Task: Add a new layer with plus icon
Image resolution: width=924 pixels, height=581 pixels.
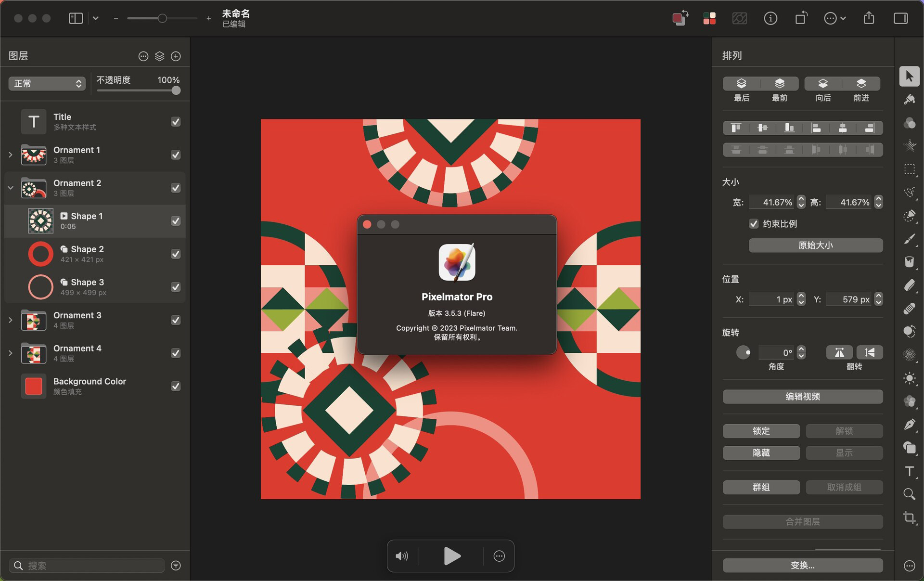Action: pyautogui.click(x=176, y=56)
